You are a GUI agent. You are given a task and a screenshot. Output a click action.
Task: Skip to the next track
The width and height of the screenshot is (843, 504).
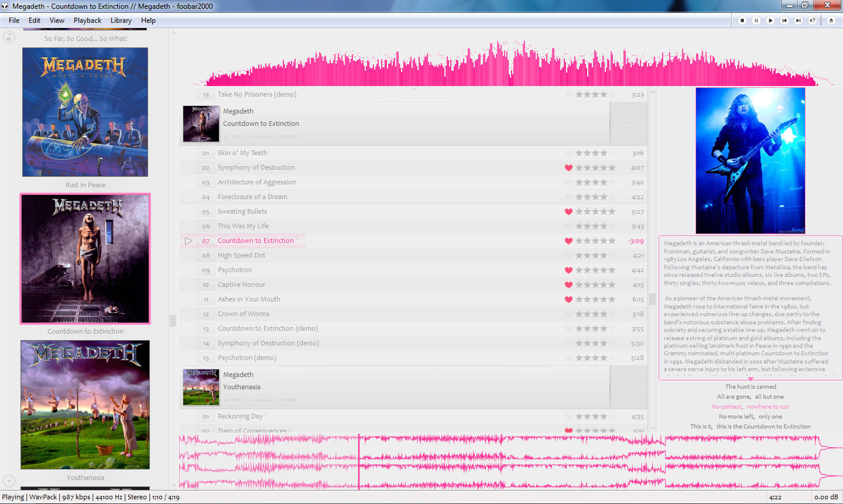pos(799,20)
